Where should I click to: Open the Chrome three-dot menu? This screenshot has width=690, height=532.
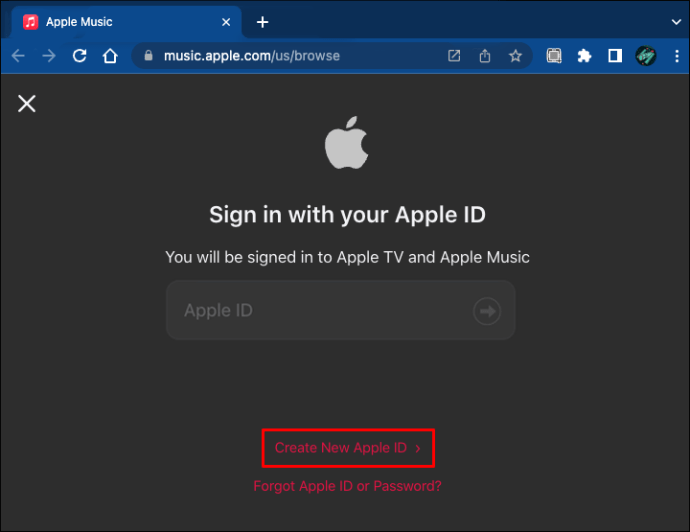pos(677,56)
